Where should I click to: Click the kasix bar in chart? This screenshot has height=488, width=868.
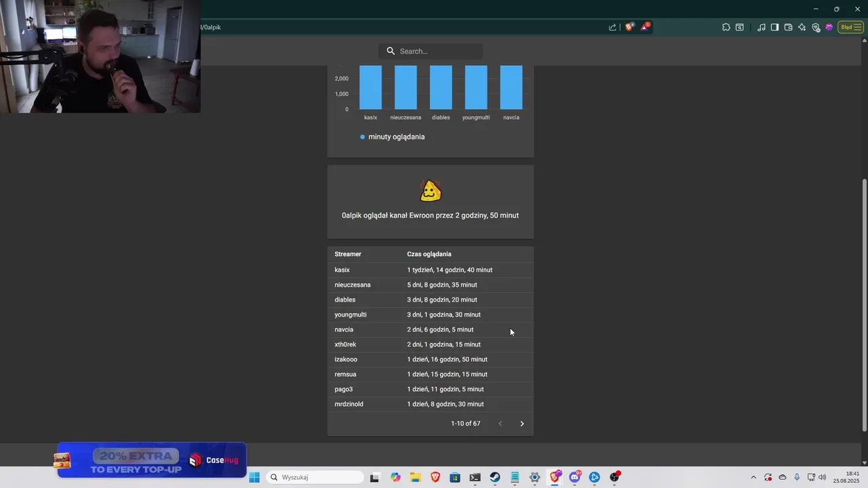(x=370, y=87)
